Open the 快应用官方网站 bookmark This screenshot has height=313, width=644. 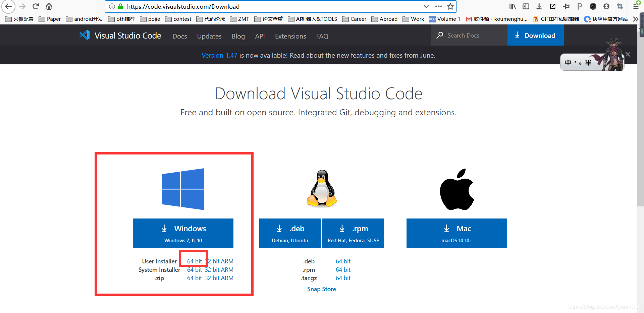[606, 19]
